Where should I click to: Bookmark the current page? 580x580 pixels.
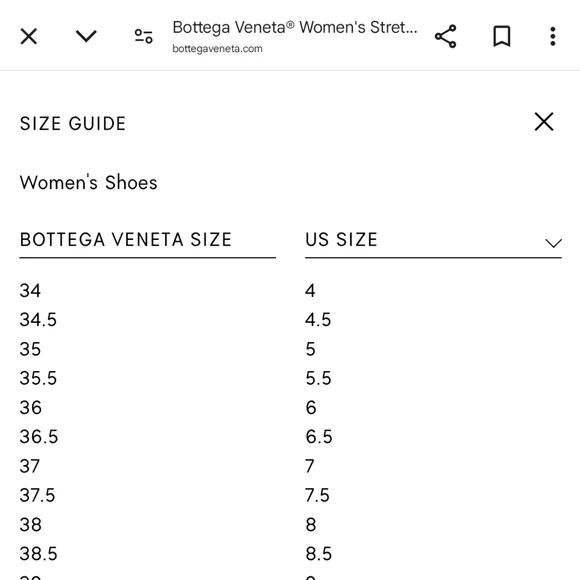[x=502, y=36]
